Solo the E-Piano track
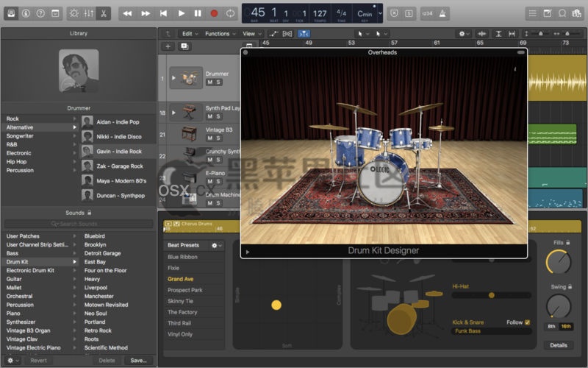 [218, 181]
